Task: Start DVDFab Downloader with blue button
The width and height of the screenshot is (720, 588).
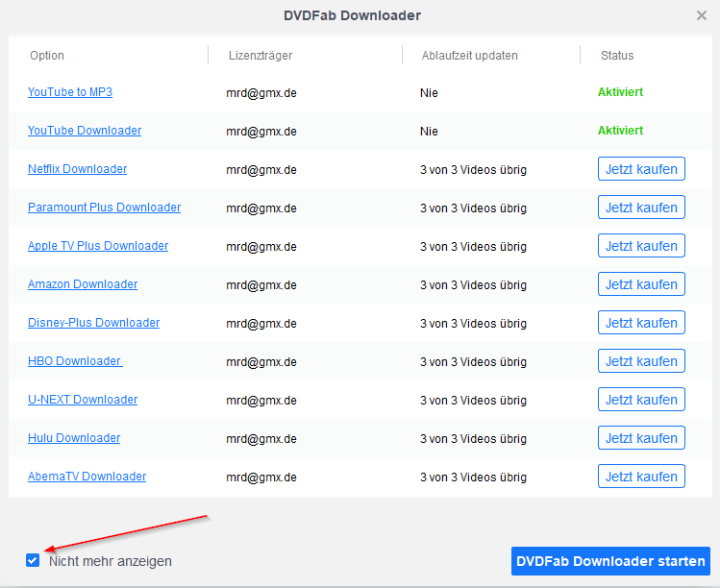Action: [610, 561]
